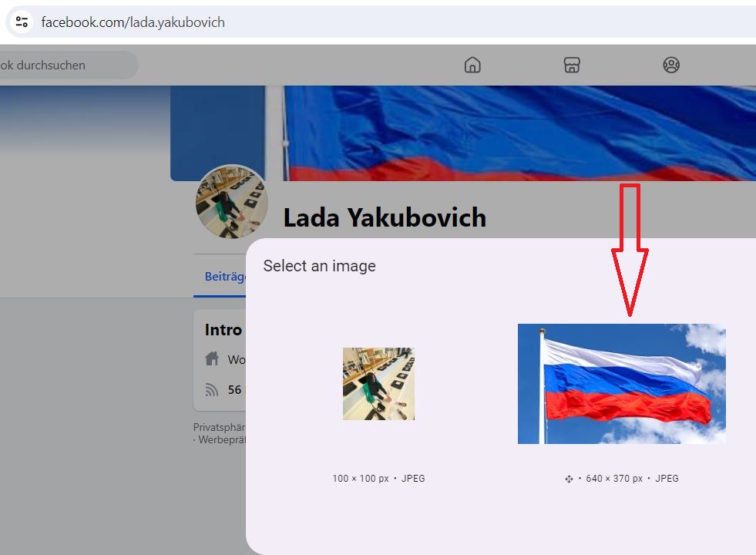Click the Privatsphäre footer link
Image resolution: width=756 pixels, height=555 pixels.
pyautogui.click(x=220, y=427)
